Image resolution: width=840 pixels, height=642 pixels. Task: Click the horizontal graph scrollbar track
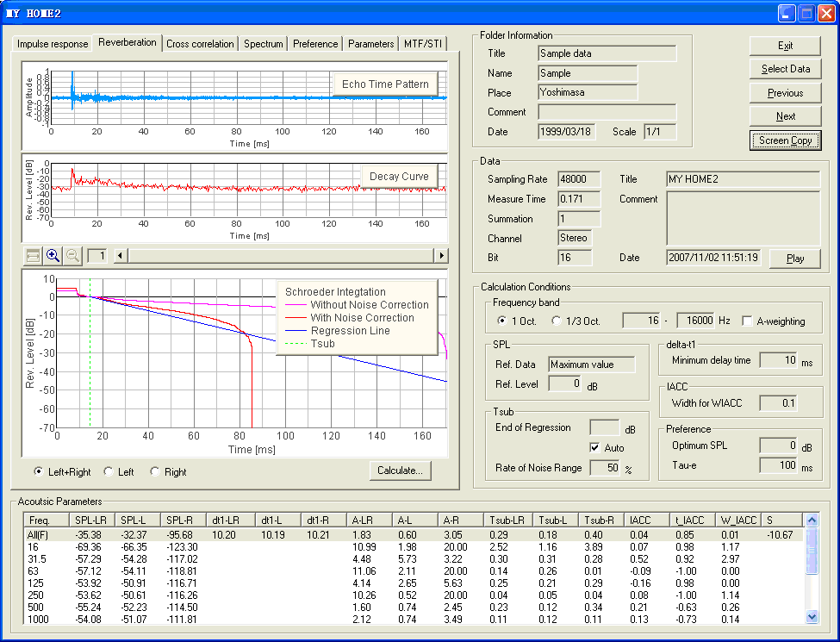tap(281, 256)
